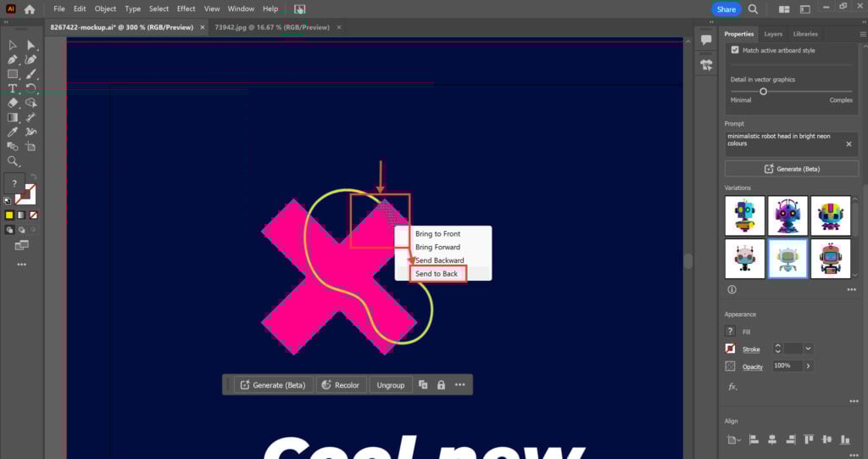This screenshot has height=459, width=868.
Task: Open the search magnifier in title bar
Action: click(x=753, y=8)
